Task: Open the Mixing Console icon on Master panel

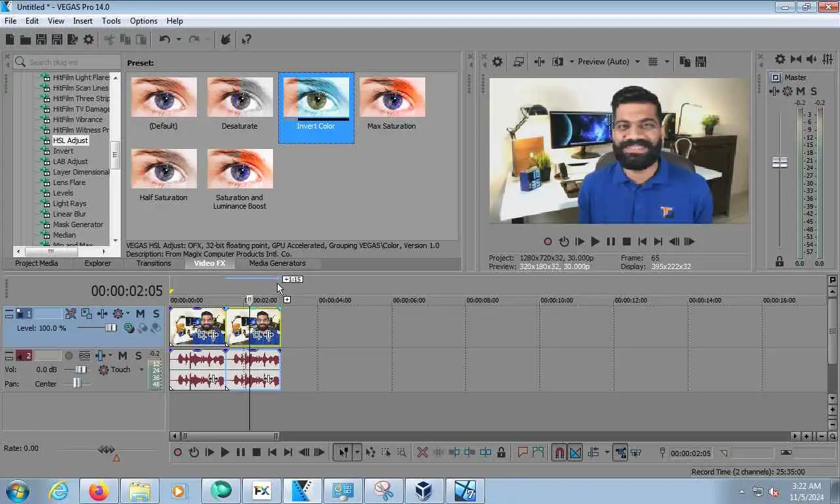Action: pos(827,59)
